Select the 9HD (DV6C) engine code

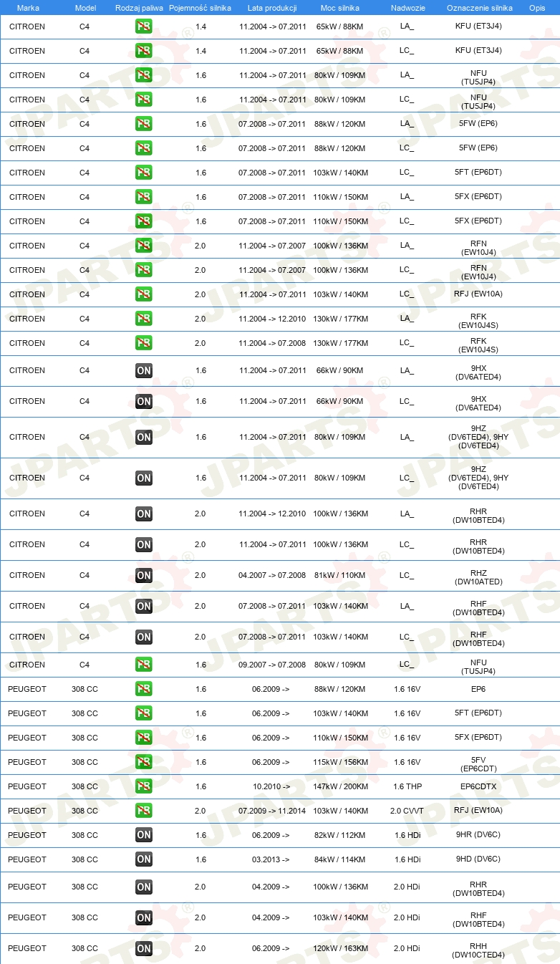478,859
